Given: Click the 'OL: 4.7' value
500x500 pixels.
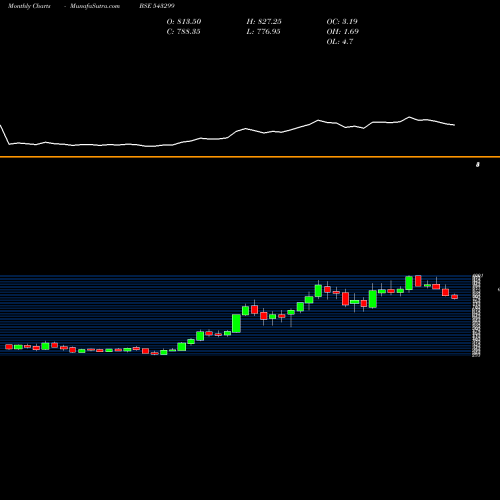Looking at the screenshot, I should pyautogui.click(x=340, y=41).
